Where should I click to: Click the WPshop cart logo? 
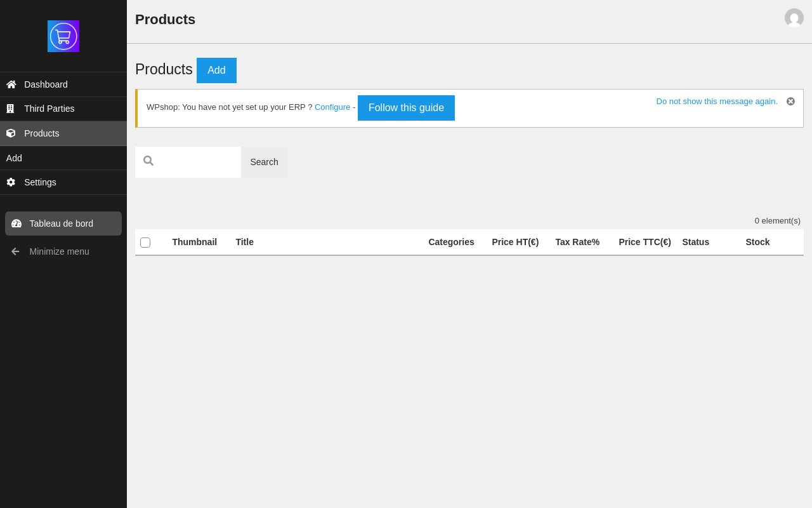click(63, 36)
